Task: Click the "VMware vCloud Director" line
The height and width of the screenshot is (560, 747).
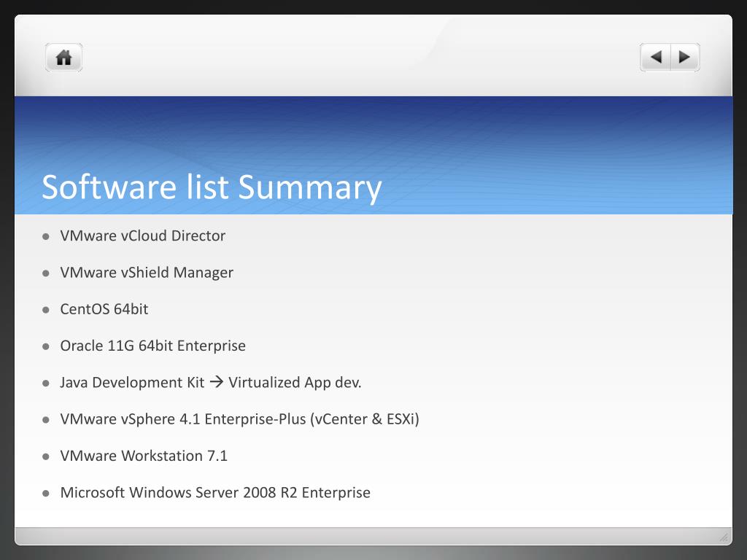Action: (x=143, y=236)
